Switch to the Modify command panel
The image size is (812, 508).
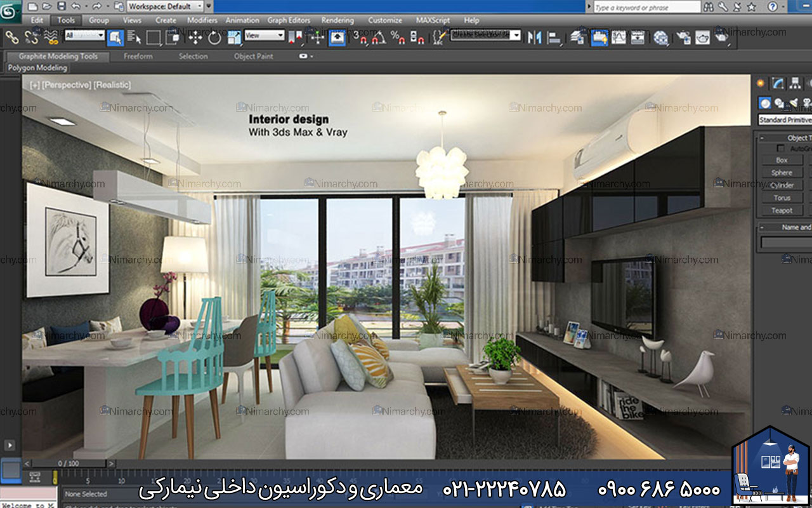point(776,83)
